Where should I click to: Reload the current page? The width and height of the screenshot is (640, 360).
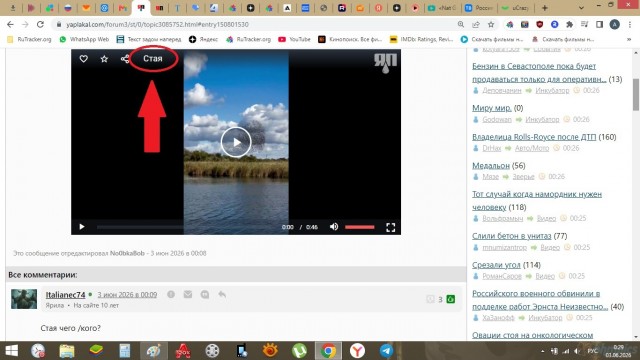[40, 24]
